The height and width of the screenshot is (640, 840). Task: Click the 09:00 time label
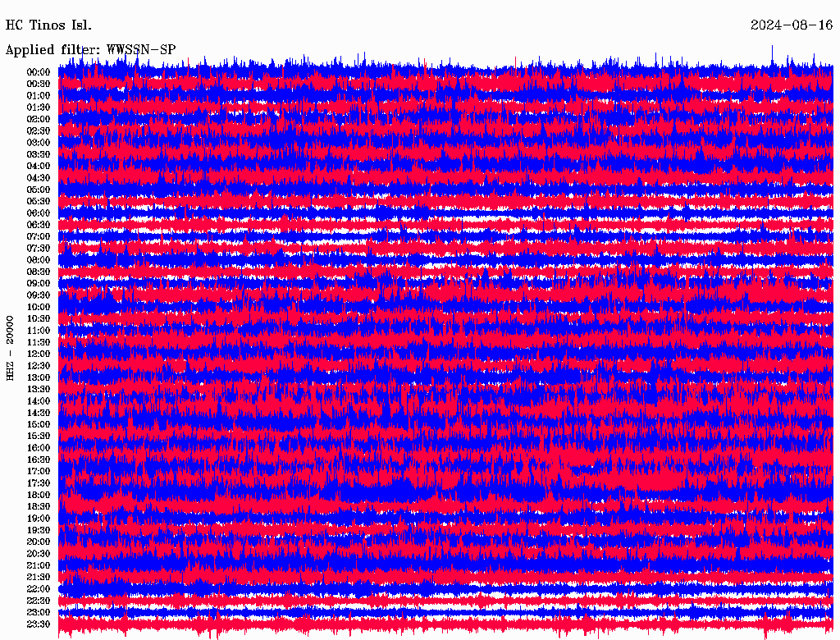tap(39, 284)
